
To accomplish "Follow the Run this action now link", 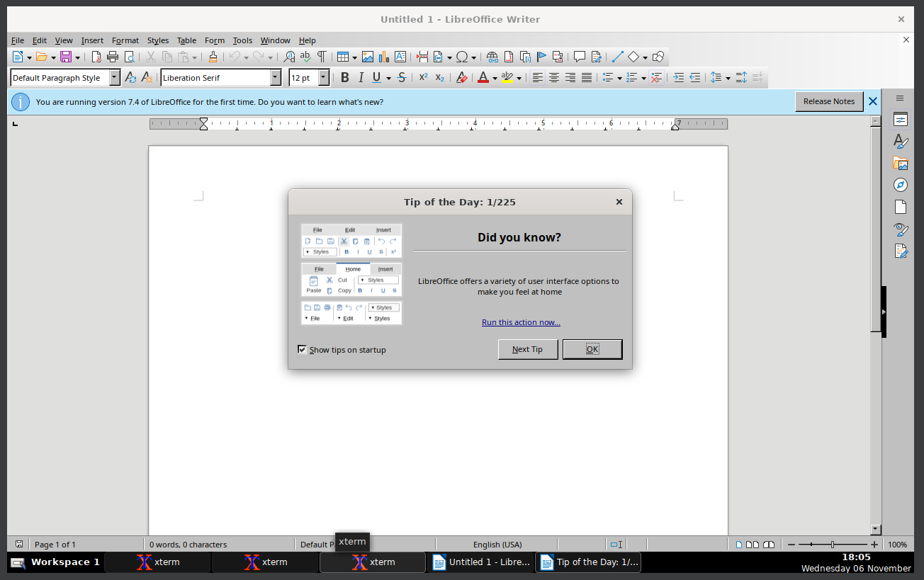I will pyautogui.click(x=521, y=322).
